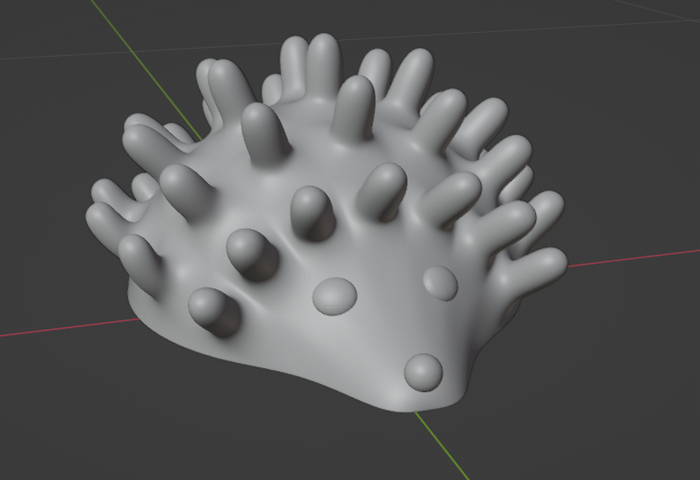
Task: Click the red X-axis line left of mesh
Action: pos(67,327)
